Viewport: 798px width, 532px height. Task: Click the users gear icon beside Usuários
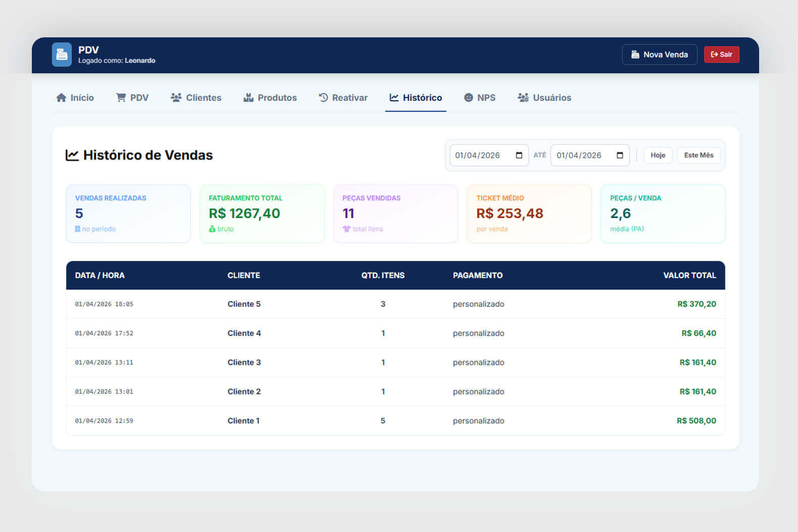[523, 97]
